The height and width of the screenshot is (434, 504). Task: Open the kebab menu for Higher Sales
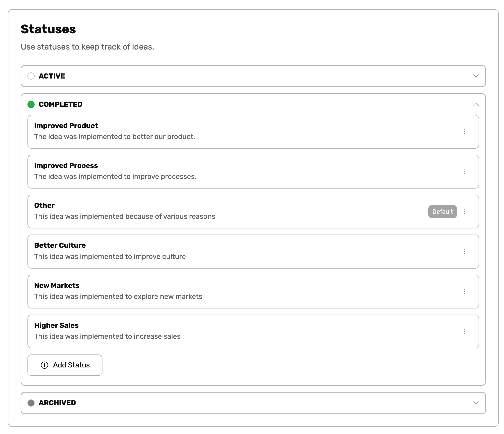[465, 332]
